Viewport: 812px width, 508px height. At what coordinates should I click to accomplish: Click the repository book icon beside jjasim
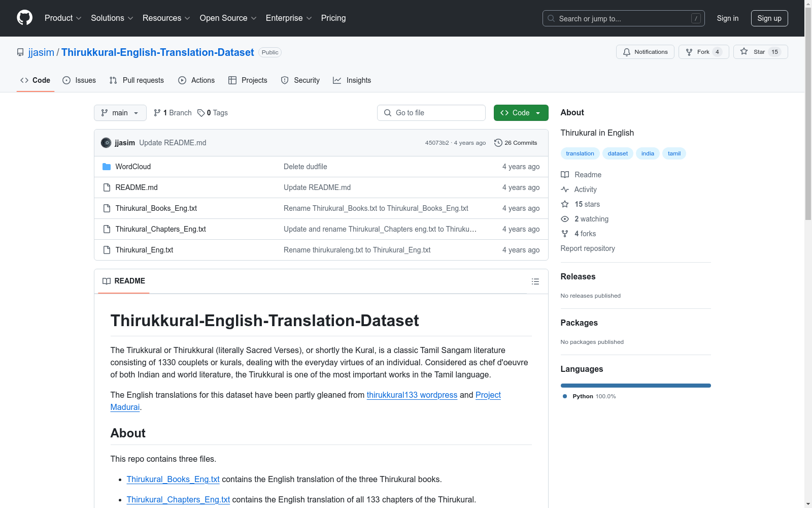20,52
